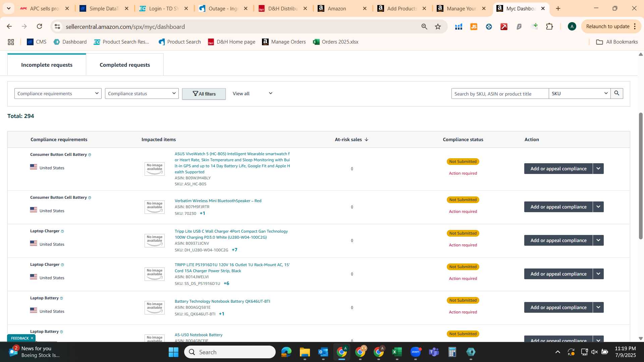644x362 pixels.
Task: Open the Chrome profile avatar A
Action: click(572, 26)
